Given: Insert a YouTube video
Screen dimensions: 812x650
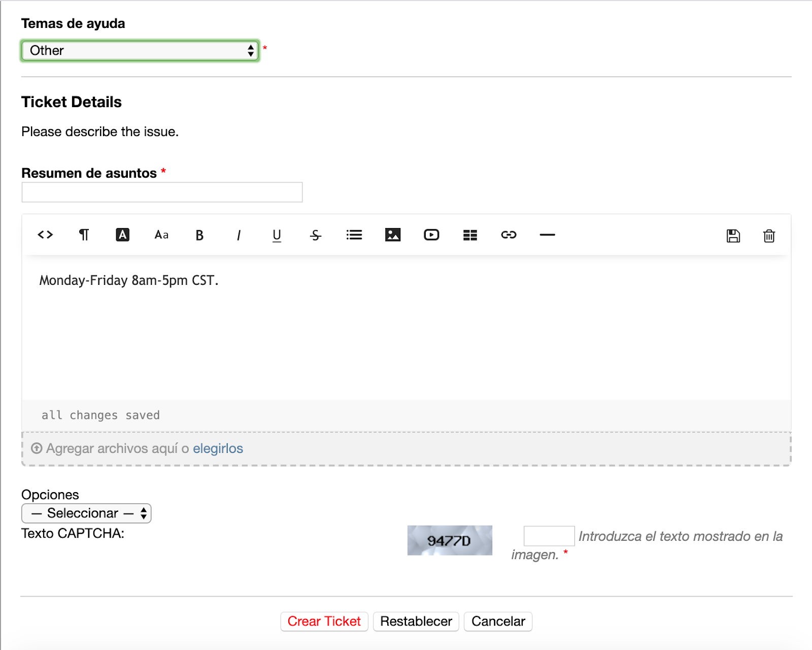Looking at the screenshot, I should pos(431,235).
